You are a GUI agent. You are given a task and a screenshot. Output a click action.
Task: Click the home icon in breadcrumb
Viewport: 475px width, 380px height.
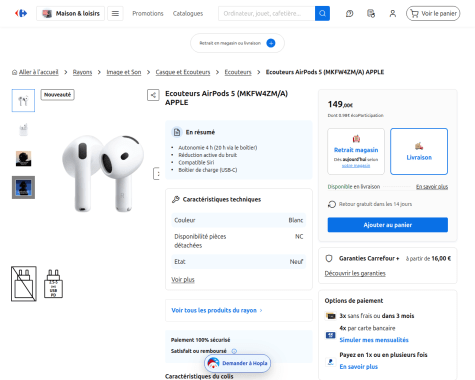[14, 72]
